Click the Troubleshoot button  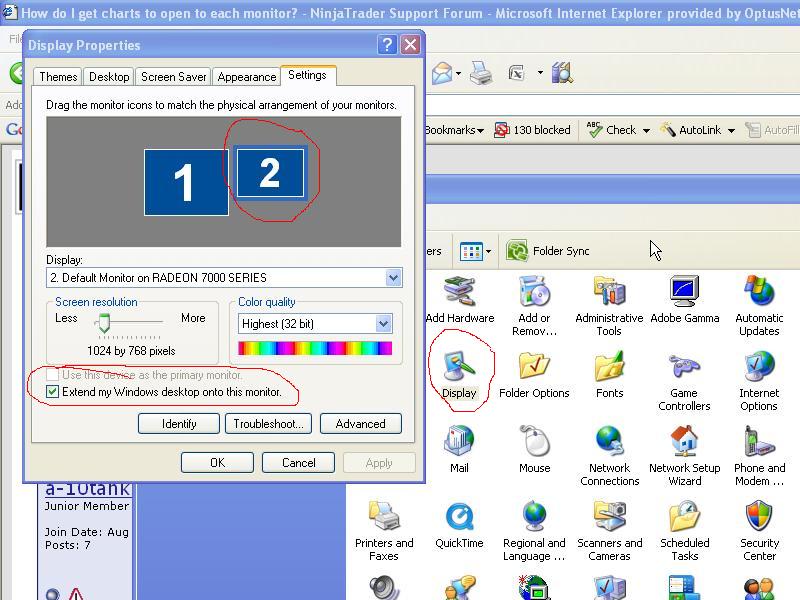(x=268, y=423)
